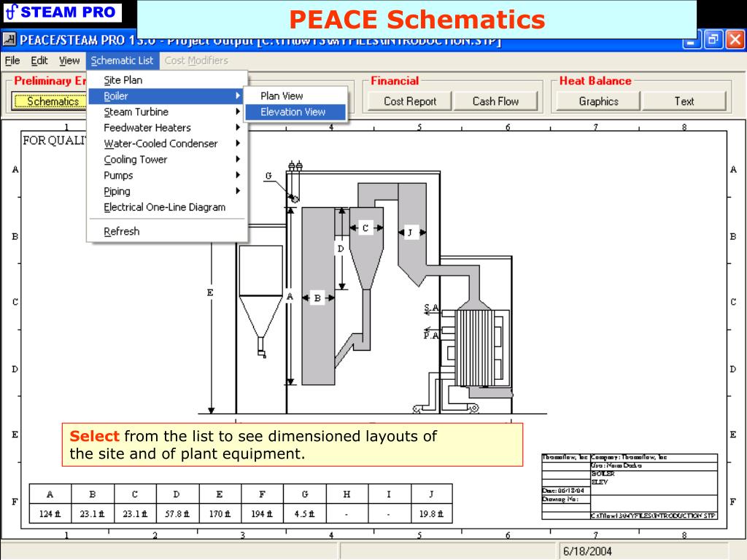Click the FOR QUALI note in drawing corner
This screenshot has height=560, width=747.
pos(55,141)
